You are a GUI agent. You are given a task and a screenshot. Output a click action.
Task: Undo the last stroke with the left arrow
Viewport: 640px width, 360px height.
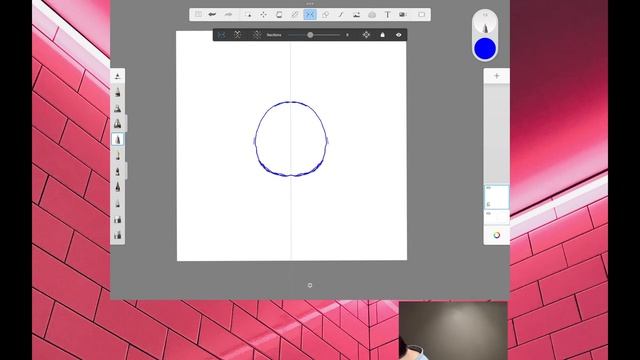tap(212, 14)
